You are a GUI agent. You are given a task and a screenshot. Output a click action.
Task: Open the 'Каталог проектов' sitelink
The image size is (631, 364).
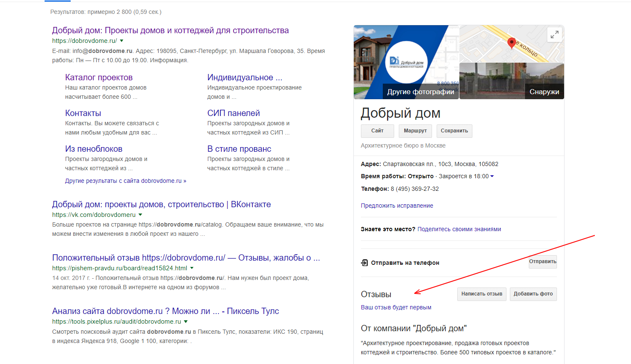[99, 77]
